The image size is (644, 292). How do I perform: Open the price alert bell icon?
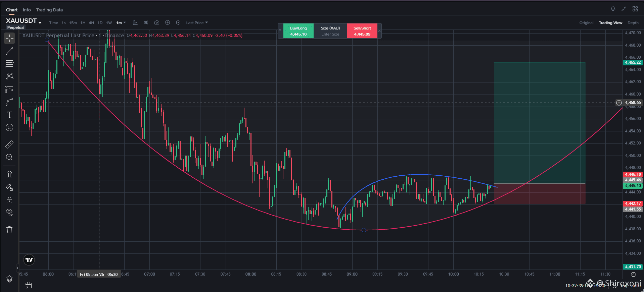613,9
